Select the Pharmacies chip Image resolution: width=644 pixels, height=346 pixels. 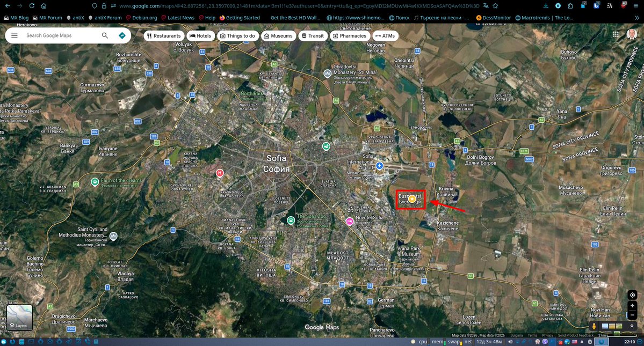point(350,36)
